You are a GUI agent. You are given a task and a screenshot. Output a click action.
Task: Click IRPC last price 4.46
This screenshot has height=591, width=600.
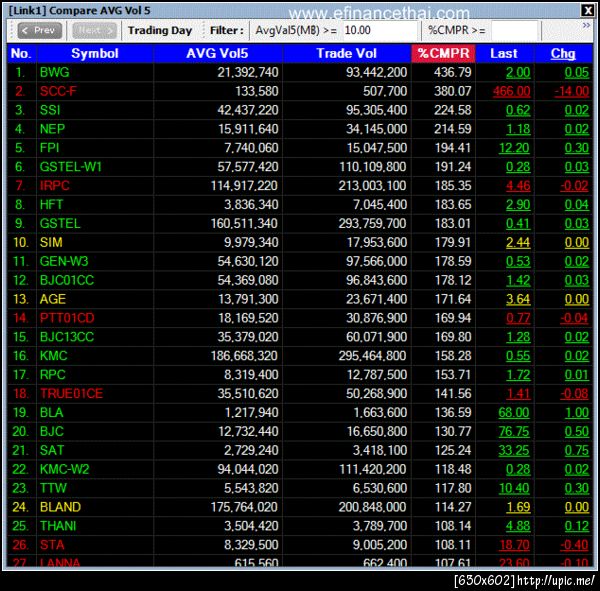tap(518, 186)
